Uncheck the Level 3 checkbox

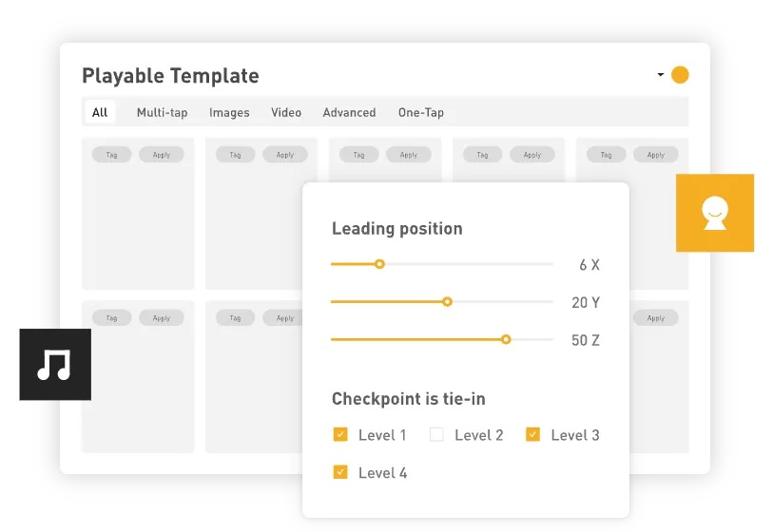[532, 435]
